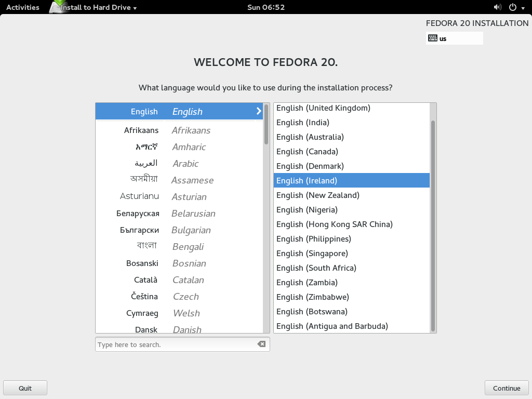This screenshot has height=399, width=532.
Task: Select Bosnian in the language list
Action: [179, 263]
